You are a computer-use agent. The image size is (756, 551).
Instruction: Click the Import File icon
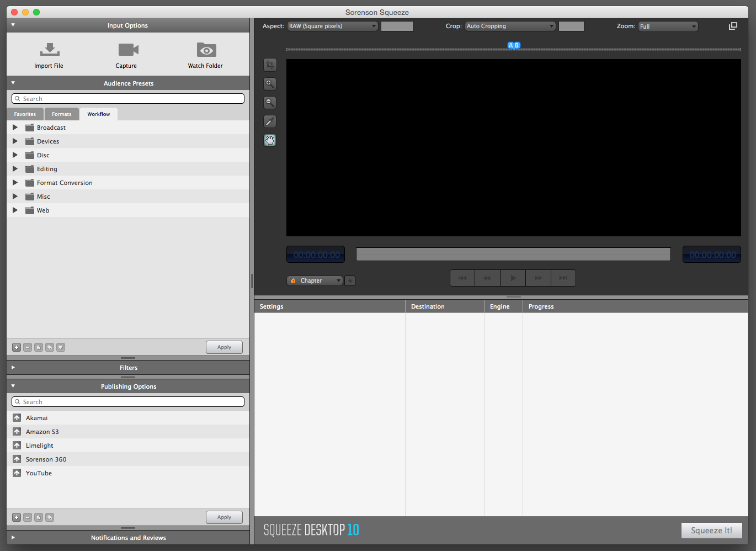[50, 50]
